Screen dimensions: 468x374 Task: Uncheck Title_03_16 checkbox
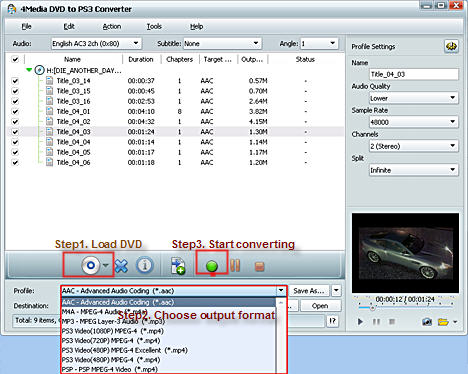[x=15, y=101]
